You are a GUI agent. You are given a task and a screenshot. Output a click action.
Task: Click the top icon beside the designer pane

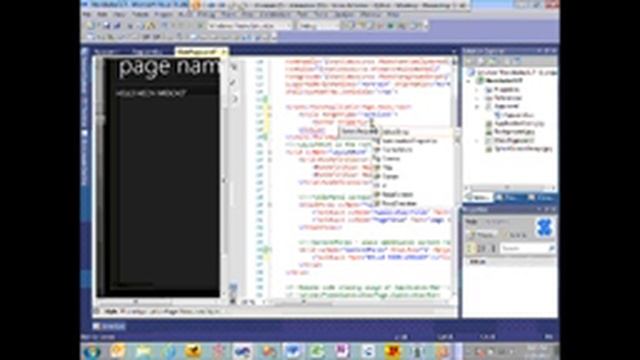[x=234, y=67]
